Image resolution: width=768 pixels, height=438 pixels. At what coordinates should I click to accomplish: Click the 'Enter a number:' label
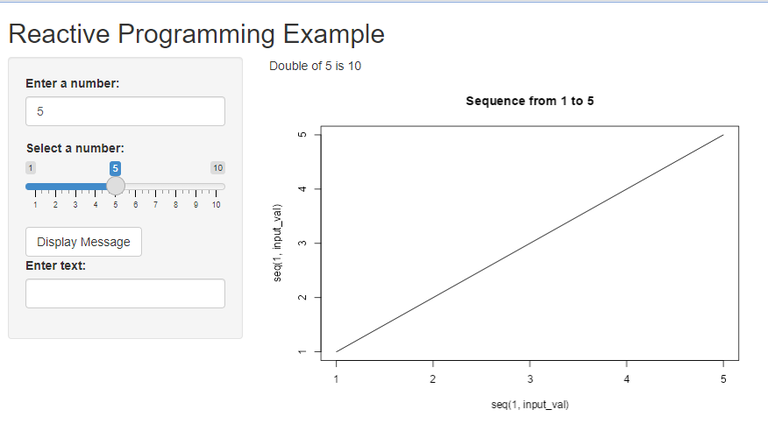pos(73,83)
